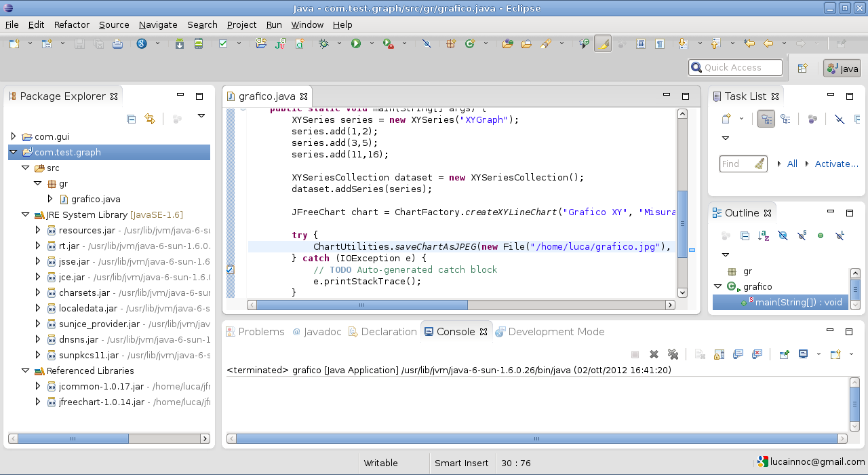The width and height of the screenshot is (868, 475).
Task: Select main(String[]) : void in the Outline
Action: (x=797, y=301)
